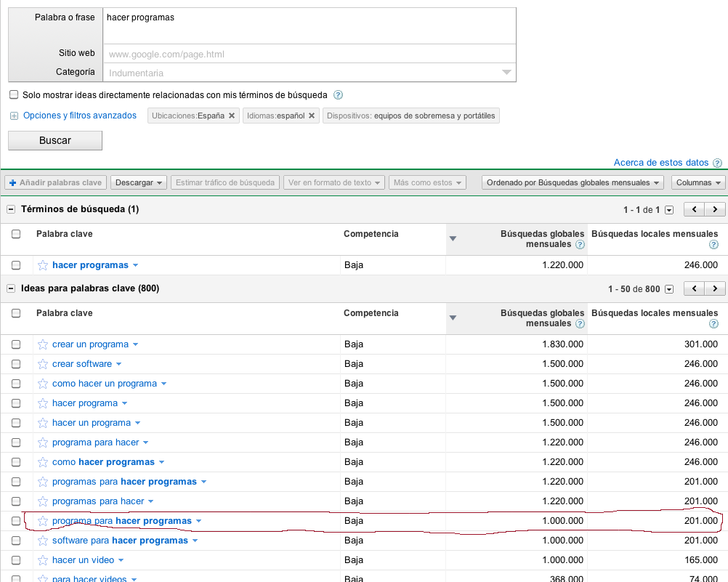Go to previous page of search terms

pyautogui.click(x=694, y=209)
